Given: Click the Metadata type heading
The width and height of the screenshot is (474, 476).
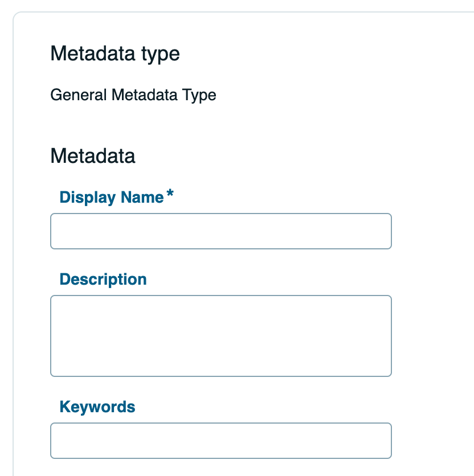Looking at the screenshot, I should pyautogui.click(x=115, y=54).
